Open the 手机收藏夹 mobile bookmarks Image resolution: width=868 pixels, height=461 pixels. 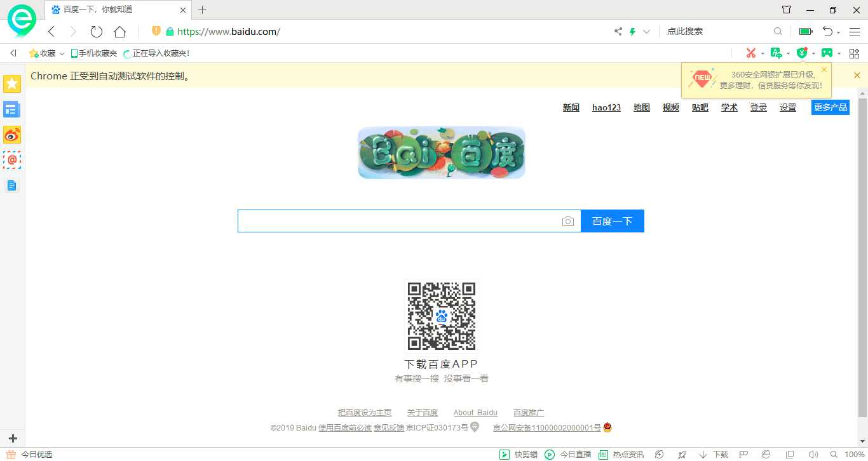coord(93,53)
